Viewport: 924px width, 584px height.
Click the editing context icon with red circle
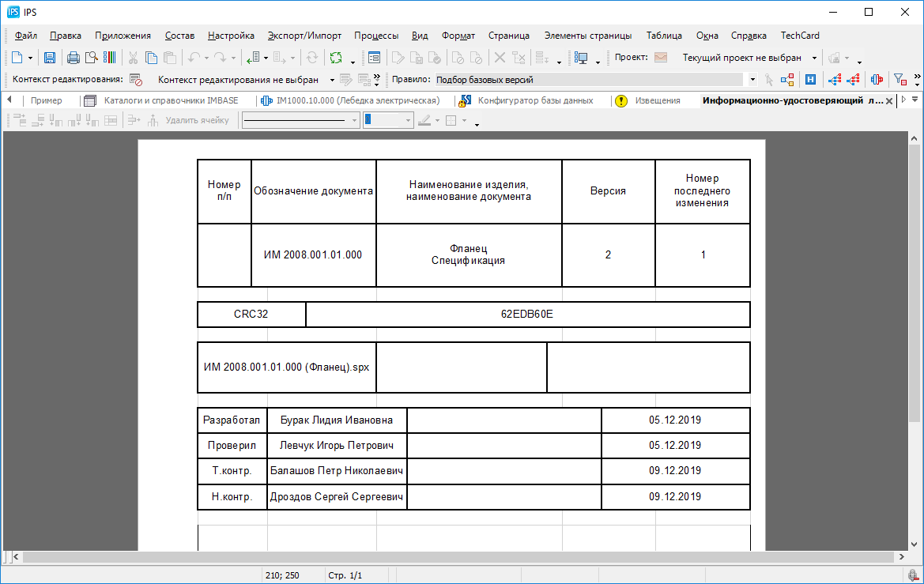click(135, 80)
